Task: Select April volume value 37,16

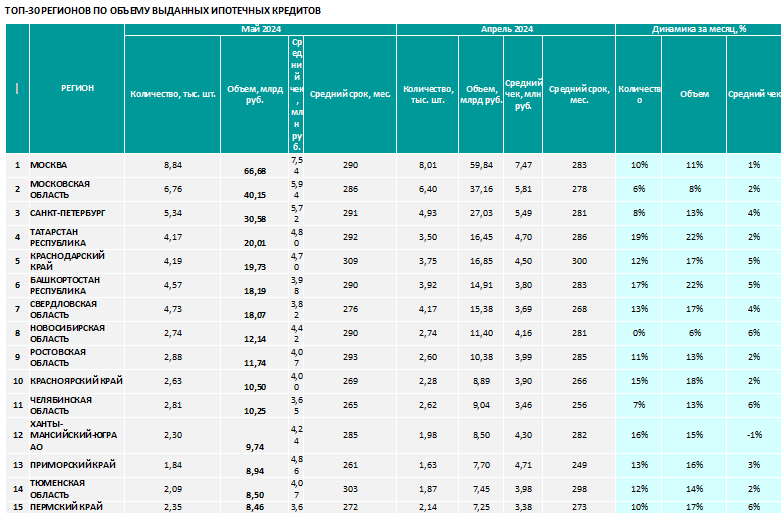Action: pos(481,189)
